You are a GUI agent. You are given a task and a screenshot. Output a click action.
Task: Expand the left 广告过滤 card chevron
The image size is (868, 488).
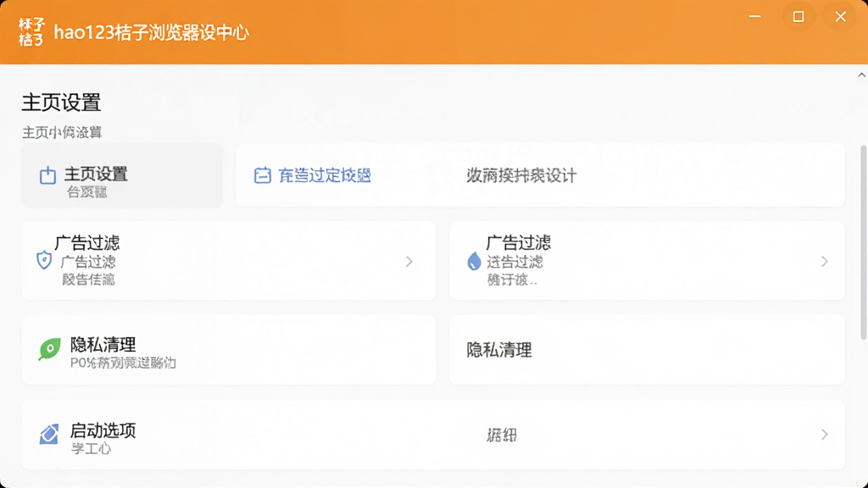point(409,261)
